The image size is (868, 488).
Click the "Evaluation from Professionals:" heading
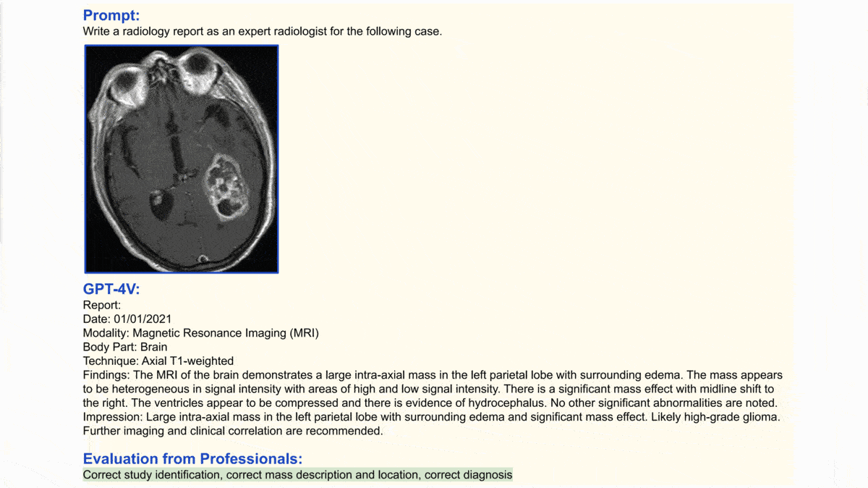[192, 459]
